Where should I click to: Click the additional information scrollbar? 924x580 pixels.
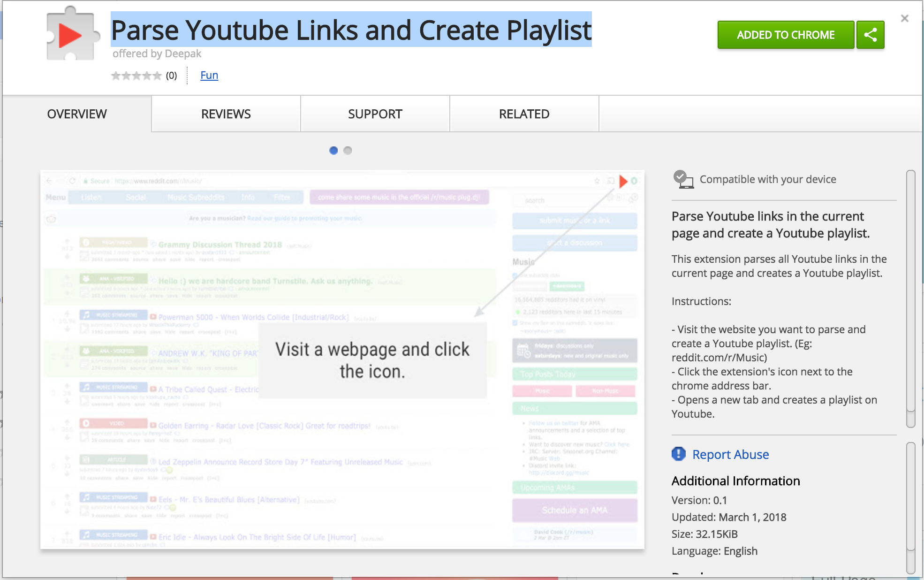(x=911, y=508)
